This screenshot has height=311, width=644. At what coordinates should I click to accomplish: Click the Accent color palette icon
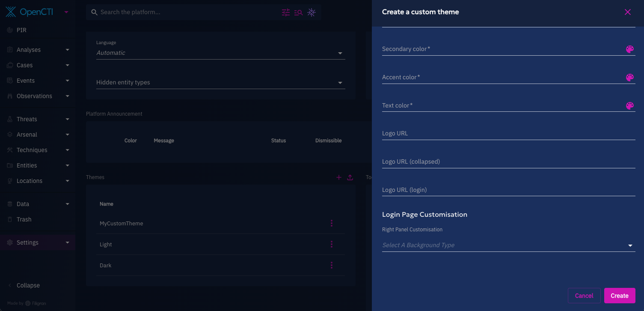coord(629,78)
